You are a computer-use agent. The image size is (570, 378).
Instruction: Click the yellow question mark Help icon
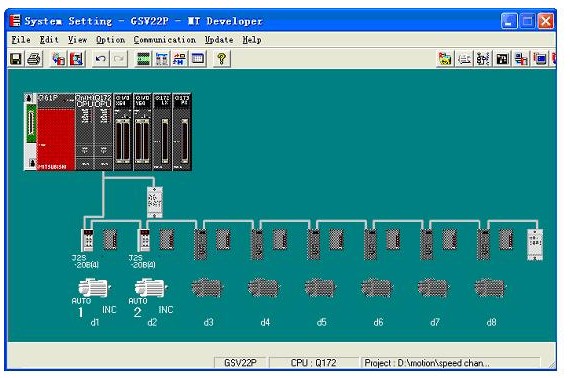(x=221, y=59)
